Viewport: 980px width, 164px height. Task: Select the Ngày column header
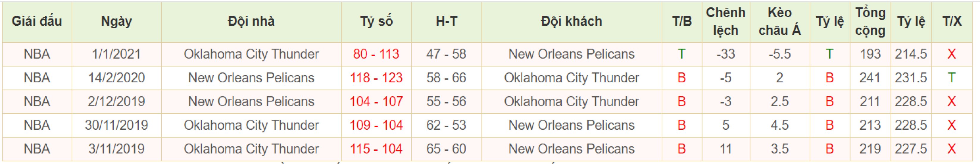tap(116, 21)
